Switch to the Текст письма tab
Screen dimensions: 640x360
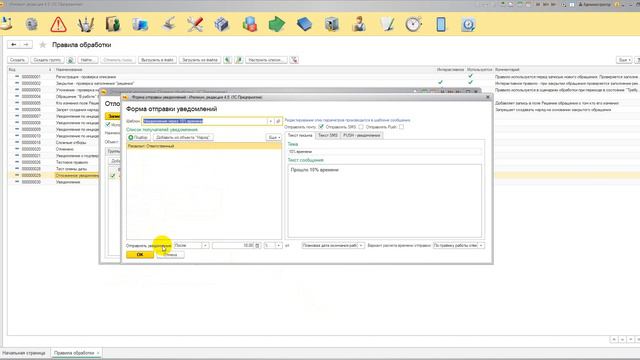(300, 136)
